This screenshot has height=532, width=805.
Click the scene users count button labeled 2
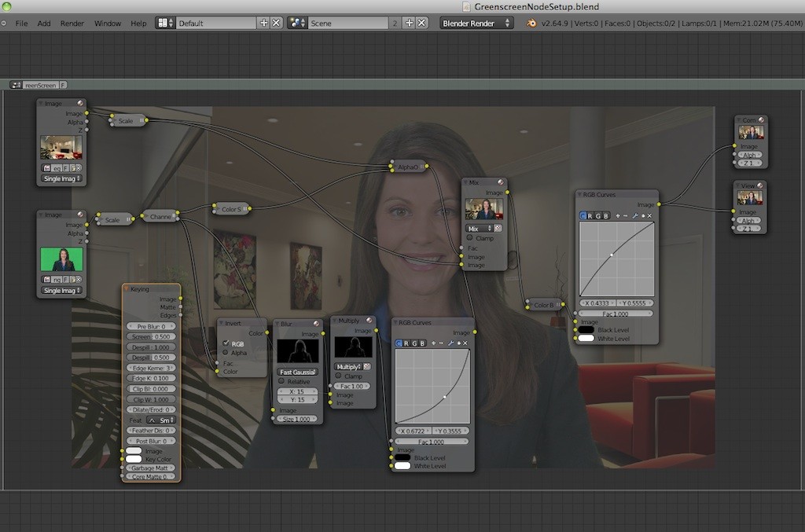coord(395,23)
